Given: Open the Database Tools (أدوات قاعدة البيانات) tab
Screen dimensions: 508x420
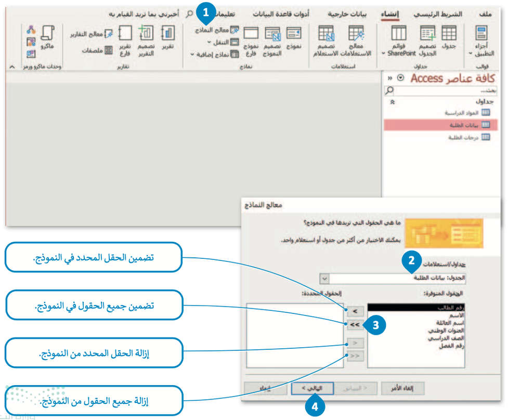Looking at the screenshot, I should tap(281, 14).
